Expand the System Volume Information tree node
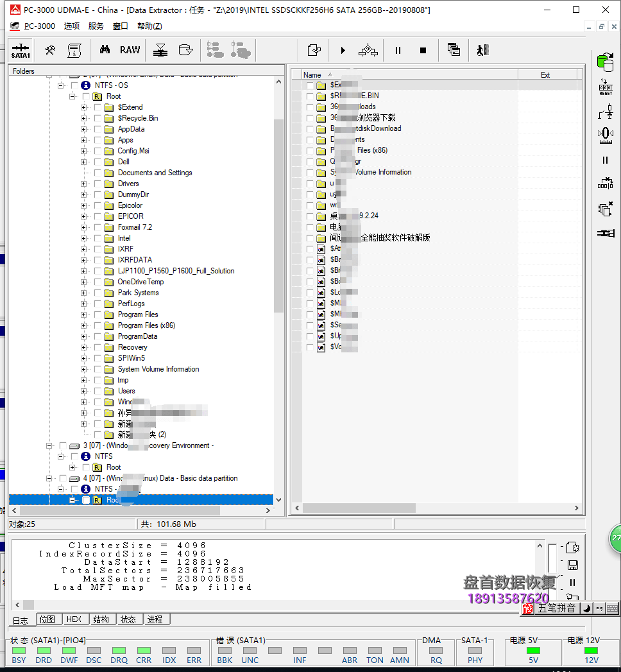 click(84, 370)
